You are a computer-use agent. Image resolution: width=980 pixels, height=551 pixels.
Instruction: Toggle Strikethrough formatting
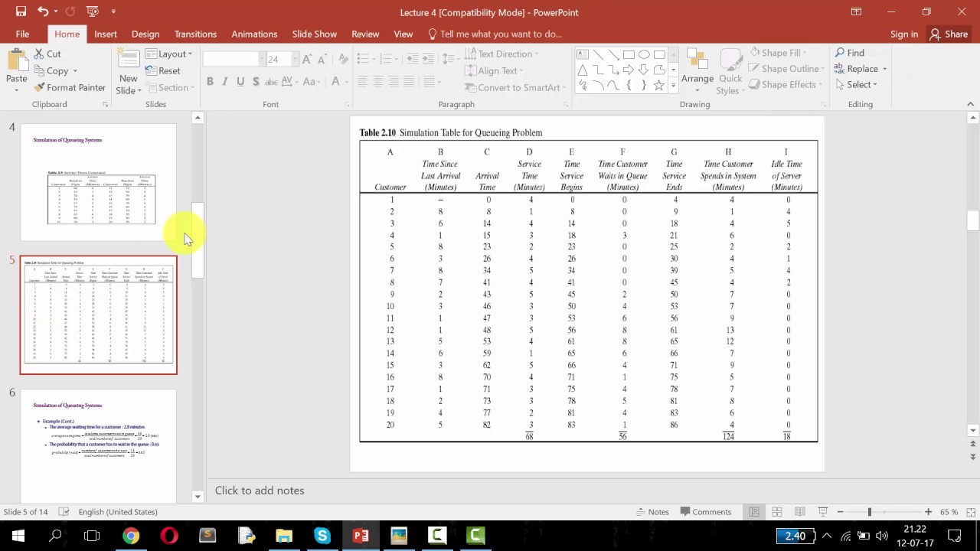pyautogui.click(x=273, y=81)
